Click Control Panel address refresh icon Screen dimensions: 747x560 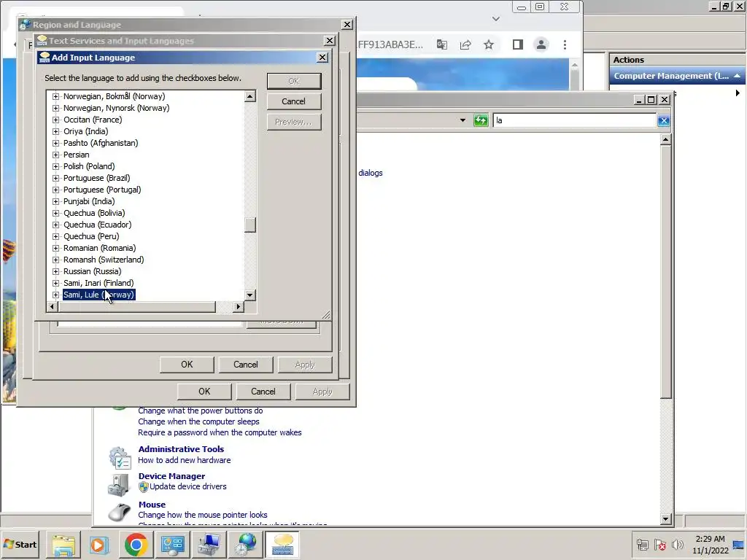pyautogui.click(x=481, y=120)
